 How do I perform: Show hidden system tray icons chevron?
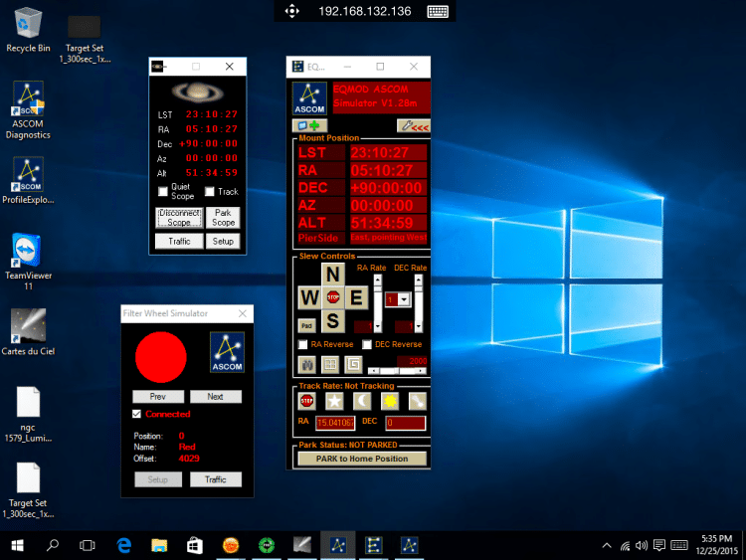(x=607, y=546)
